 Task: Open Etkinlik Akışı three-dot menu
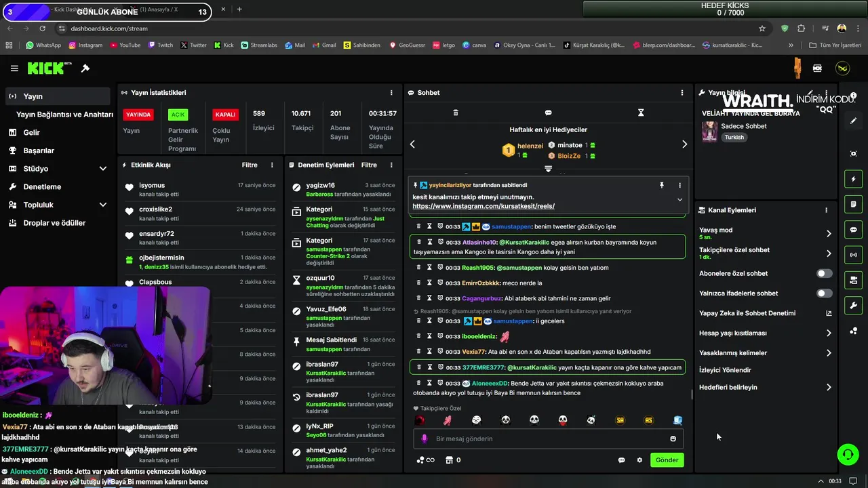[x=272, y=165]
